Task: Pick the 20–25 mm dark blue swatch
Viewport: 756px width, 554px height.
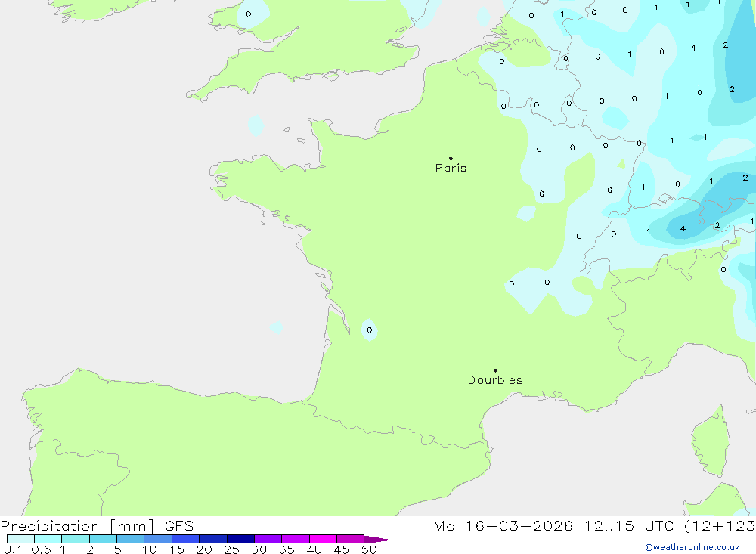Action: coord(213,539)
